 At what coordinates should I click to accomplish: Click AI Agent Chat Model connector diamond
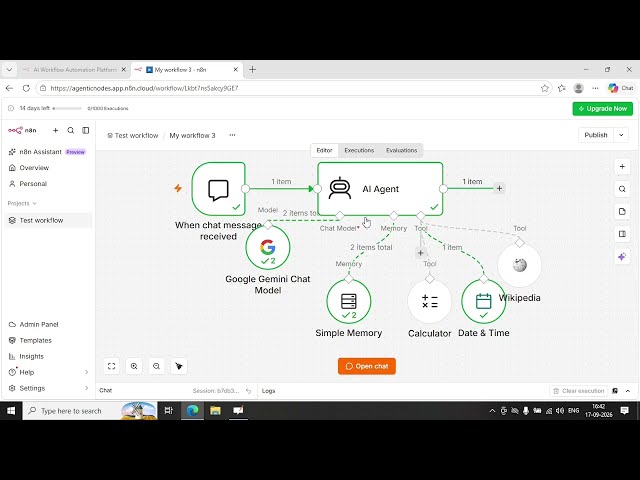click(x=340, y=216)
